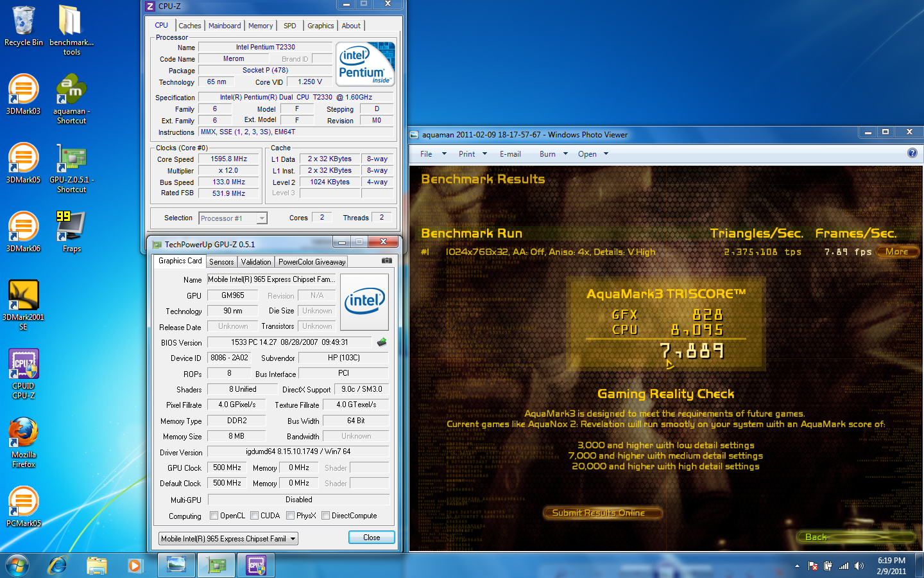Enable the PhysX checkbox in GPU-Z

(291, 516)
